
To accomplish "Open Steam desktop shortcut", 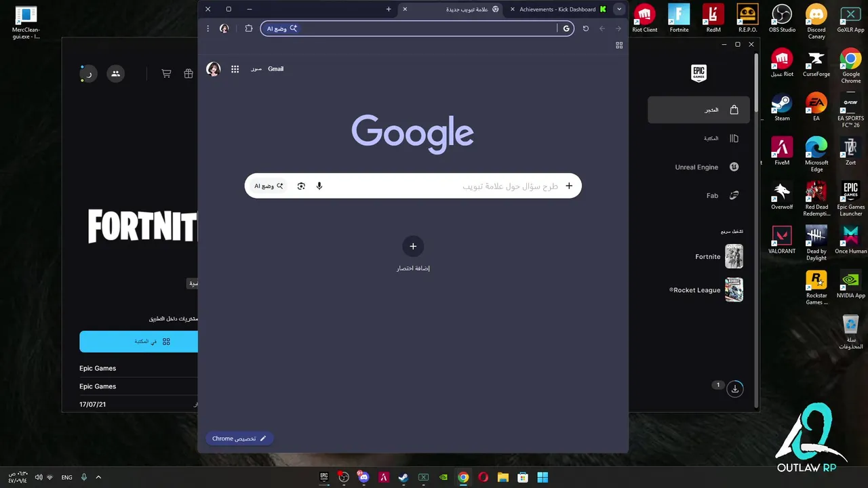I will 782,107.
